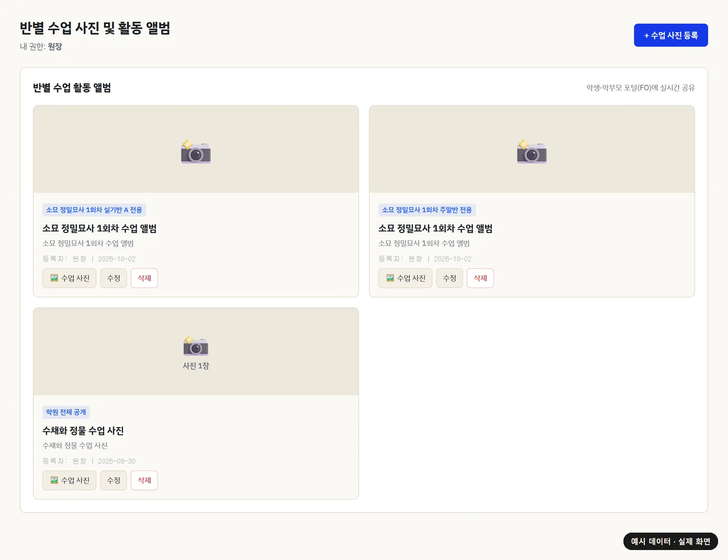Click the camera icon on the 실기반 A album cover
The width and height of the screenshot is (728, 560).
pyautogui.click(x=196, y=151)
